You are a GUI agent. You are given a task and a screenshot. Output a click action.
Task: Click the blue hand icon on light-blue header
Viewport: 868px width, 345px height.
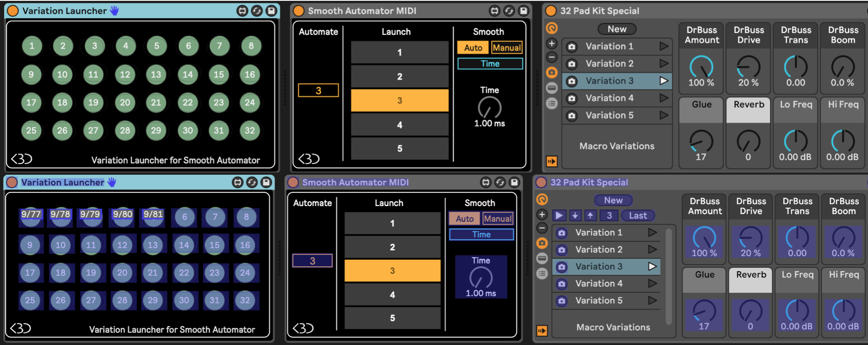(x=114, y=11)
